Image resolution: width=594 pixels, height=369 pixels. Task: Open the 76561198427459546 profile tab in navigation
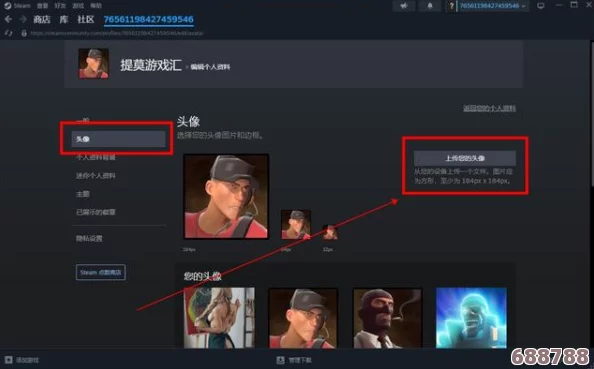pyautogui.click(x=148, y=19)
